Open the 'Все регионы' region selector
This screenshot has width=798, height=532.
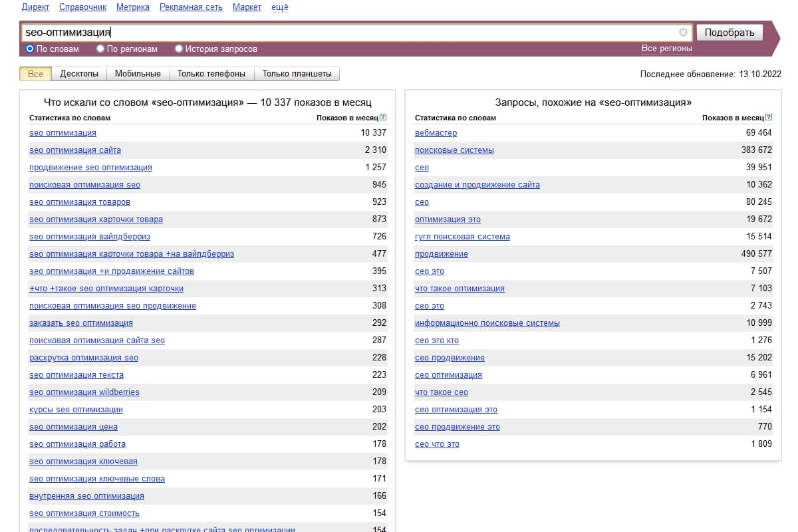click(x=666, y=49)
